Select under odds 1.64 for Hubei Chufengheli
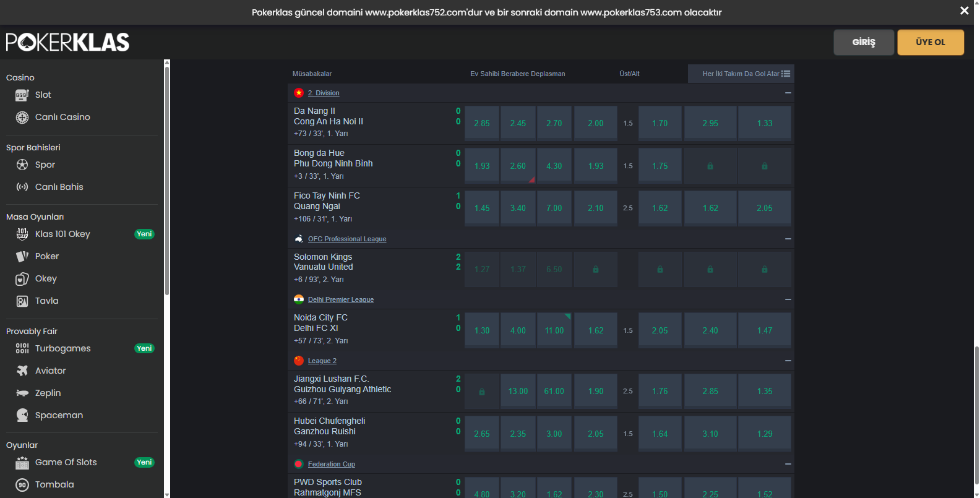The image size is (980, 498). (660, 434)
